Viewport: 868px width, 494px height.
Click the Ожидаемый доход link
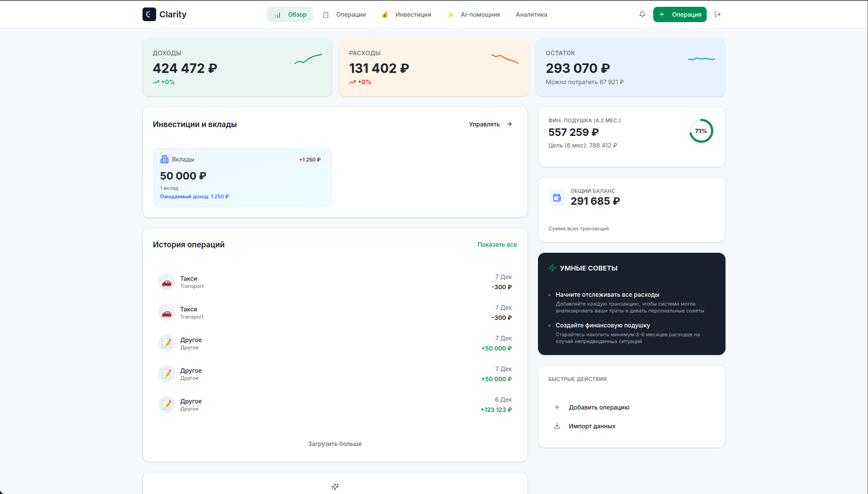(x=194, y=196)
